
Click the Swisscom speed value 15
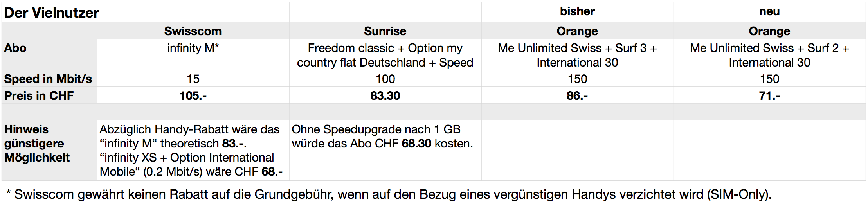193,79
